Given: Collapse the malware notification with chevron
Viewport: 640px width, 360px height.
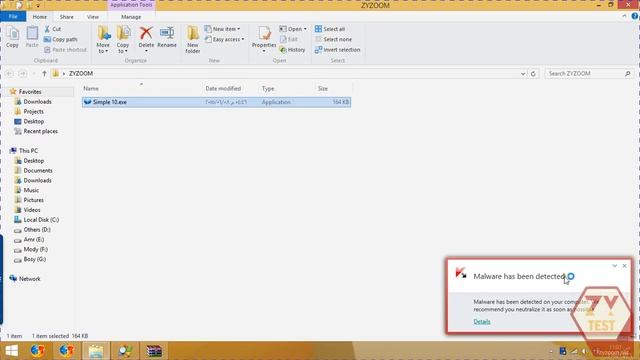Looking at the screenshot, I should (614, 266).
